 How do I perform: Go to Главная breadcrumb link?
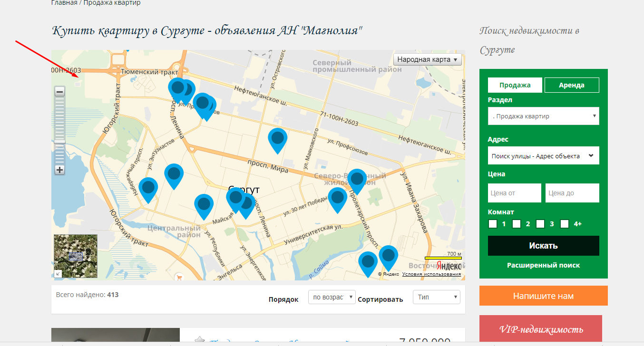coord(64,3)
